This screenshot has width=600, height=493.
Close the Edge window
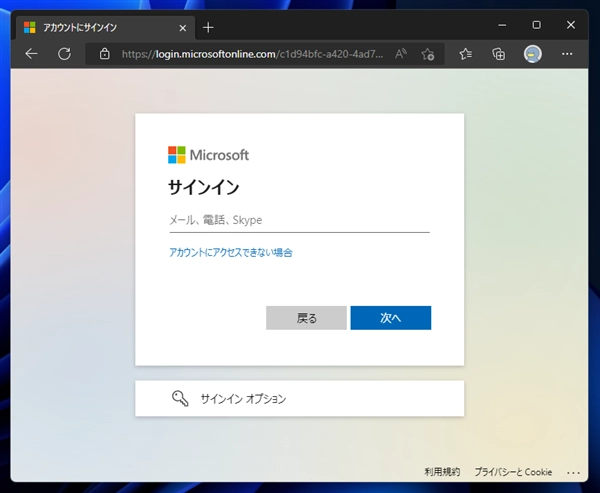pos(571,25)
